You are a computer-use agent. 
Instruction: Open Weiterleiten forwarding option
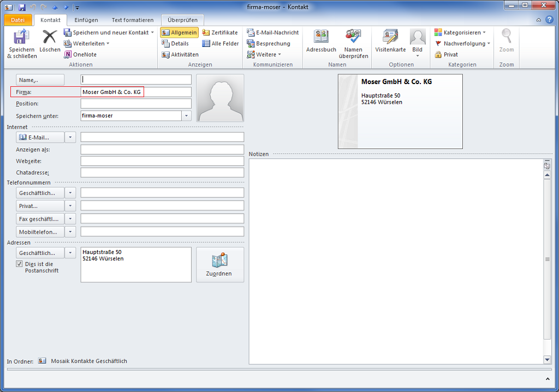click(86, 44)
